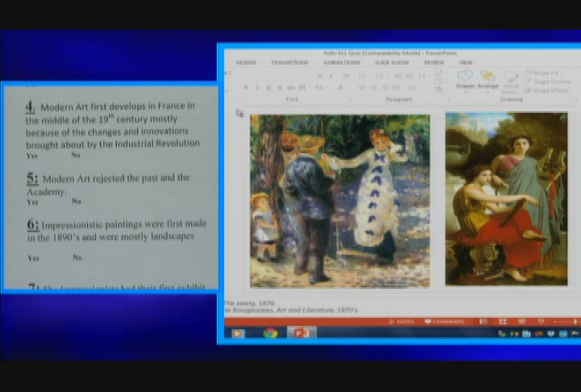Align text right in Paragraph group

coord(385,87)
